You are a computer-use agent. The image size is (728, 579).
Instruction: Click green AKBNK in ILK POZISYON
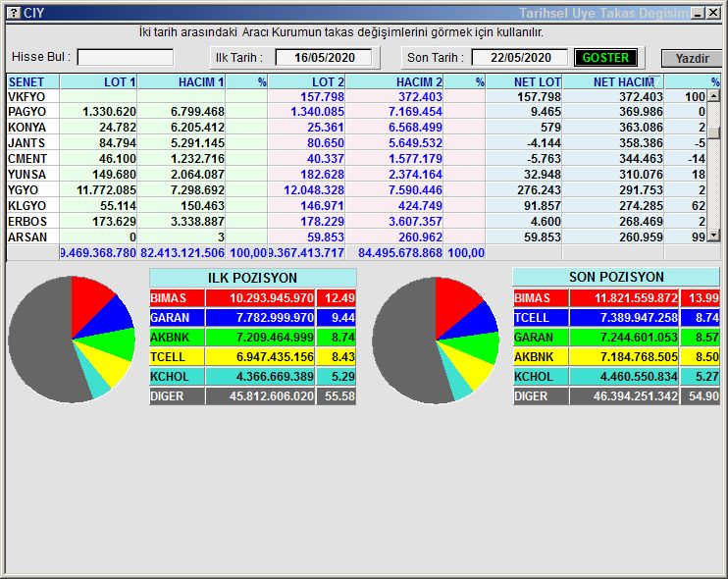tap(177, 337)
